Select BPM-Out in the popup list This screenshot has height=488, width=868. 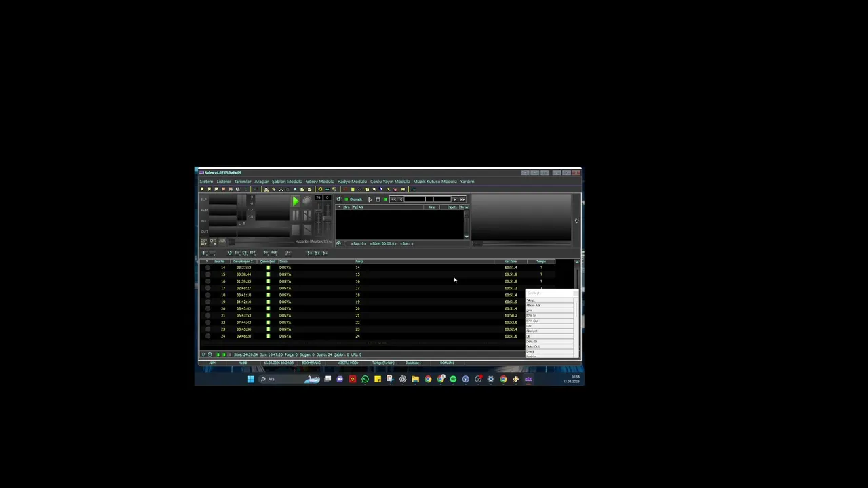(549, 321)
